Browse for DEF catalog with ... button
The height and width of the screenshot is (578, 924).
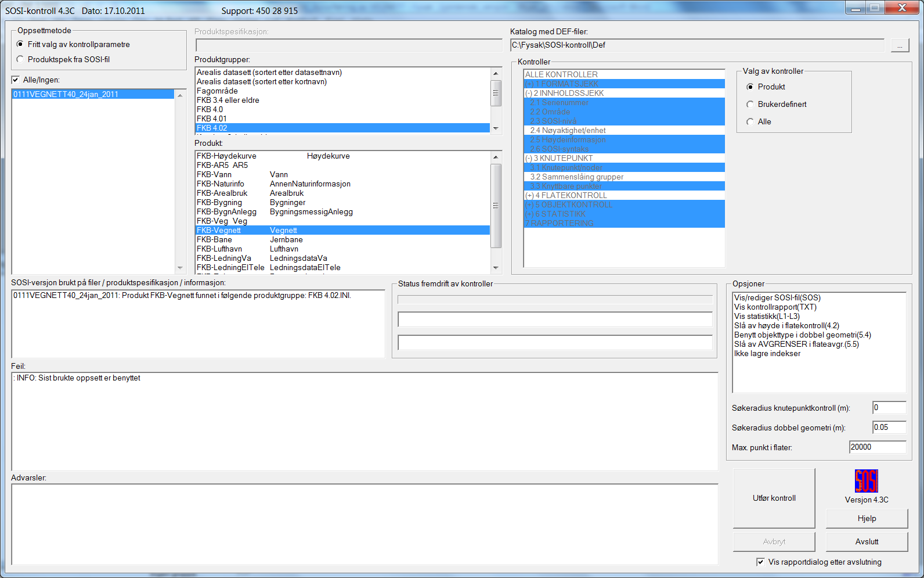[900, 45]
